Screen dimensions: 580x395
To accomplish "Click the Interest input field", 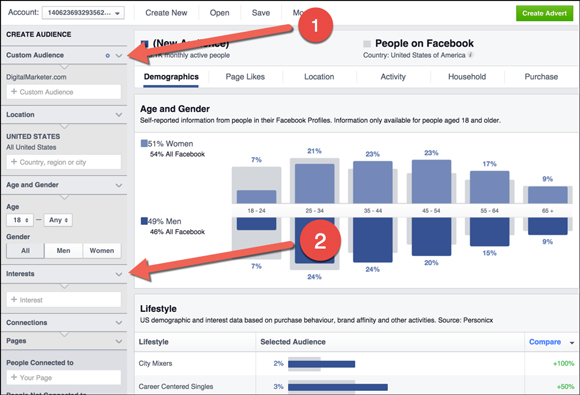I will point(64,300).
